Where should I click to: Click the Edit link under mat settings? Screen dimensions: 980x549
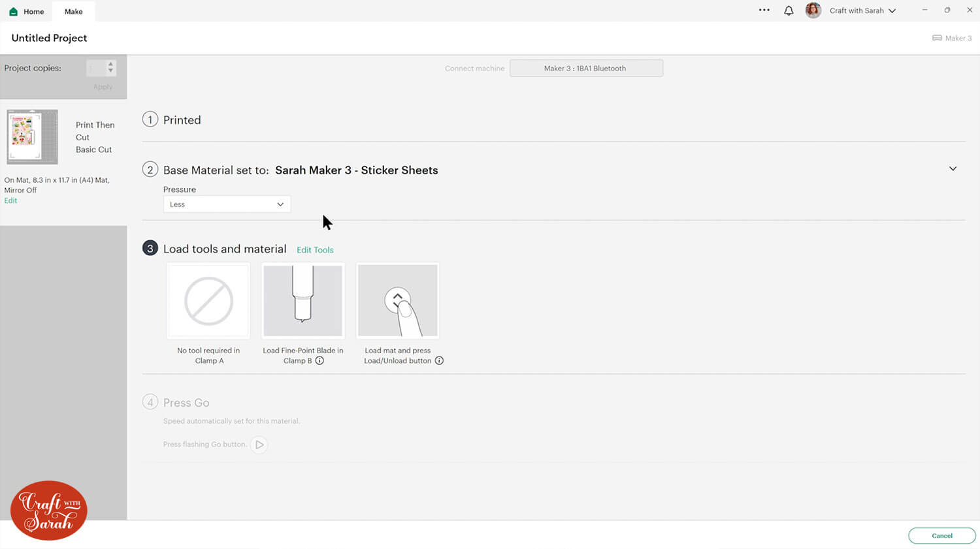click(x=10, y=200)
